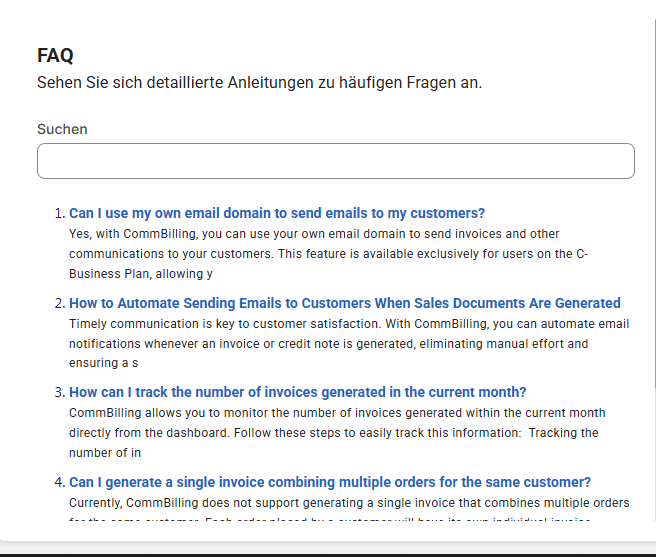Image resolution: width=656 pixels, height=557 pixels.
Task: Click the 'Suchen' label above the search box
Action: (x=62, y=129)
